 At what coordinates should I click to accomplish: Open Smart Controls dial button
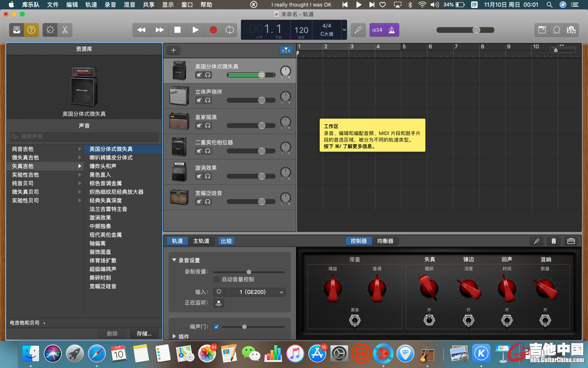coord(50,30)
